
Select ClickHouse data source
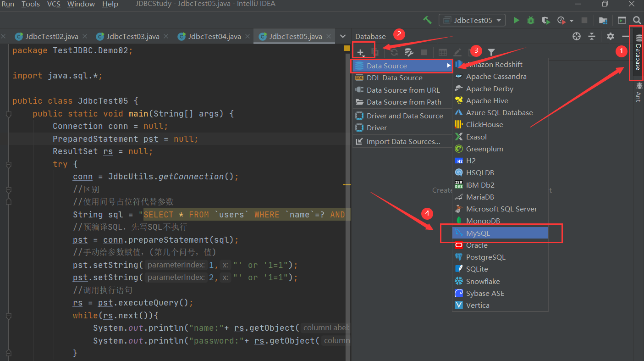pyautogui.click(x=500, y=124)
